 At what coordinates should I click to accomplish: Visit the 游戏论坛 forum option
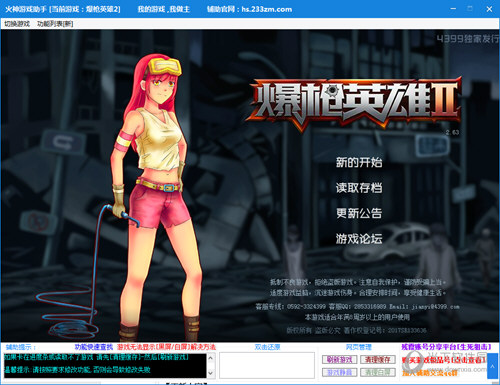point(359,238)
